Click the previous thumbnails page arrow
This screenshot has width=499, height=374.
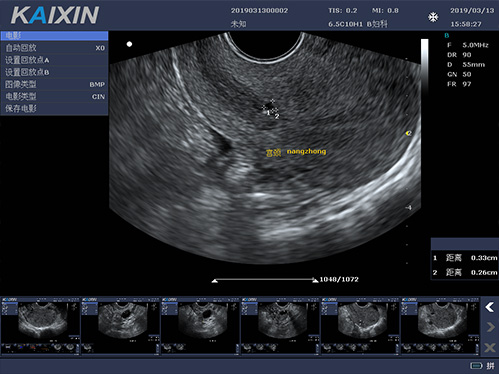coord(490,307)
